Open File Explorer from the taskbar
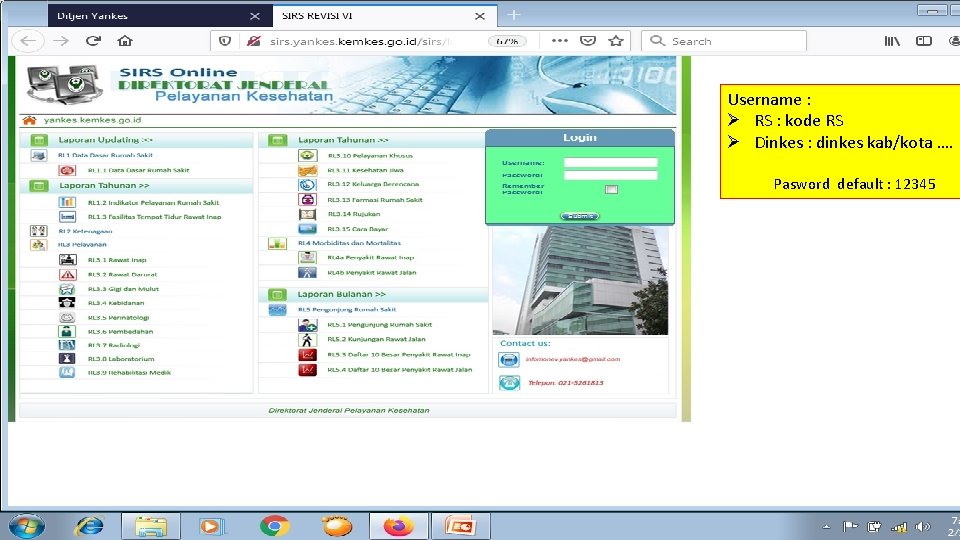Screen dimensions: 960x540 coord(151,527)
